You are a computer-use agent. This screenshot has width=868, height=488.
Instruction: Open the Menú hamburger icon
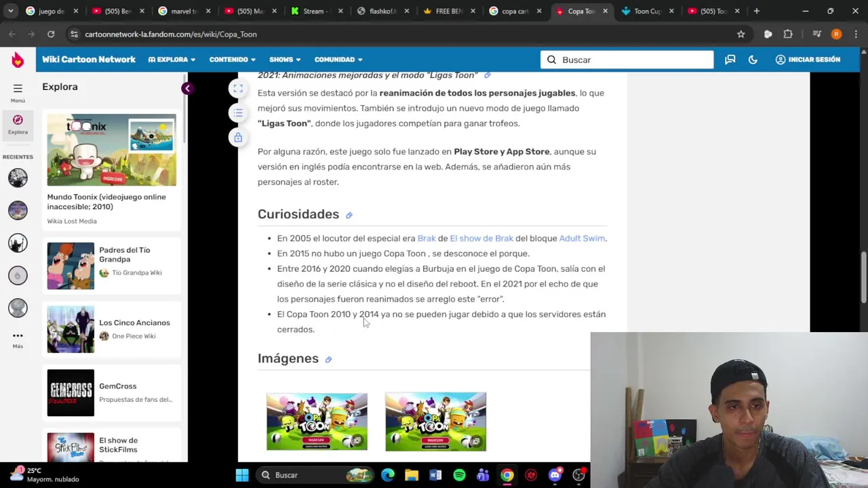(18, 88)
